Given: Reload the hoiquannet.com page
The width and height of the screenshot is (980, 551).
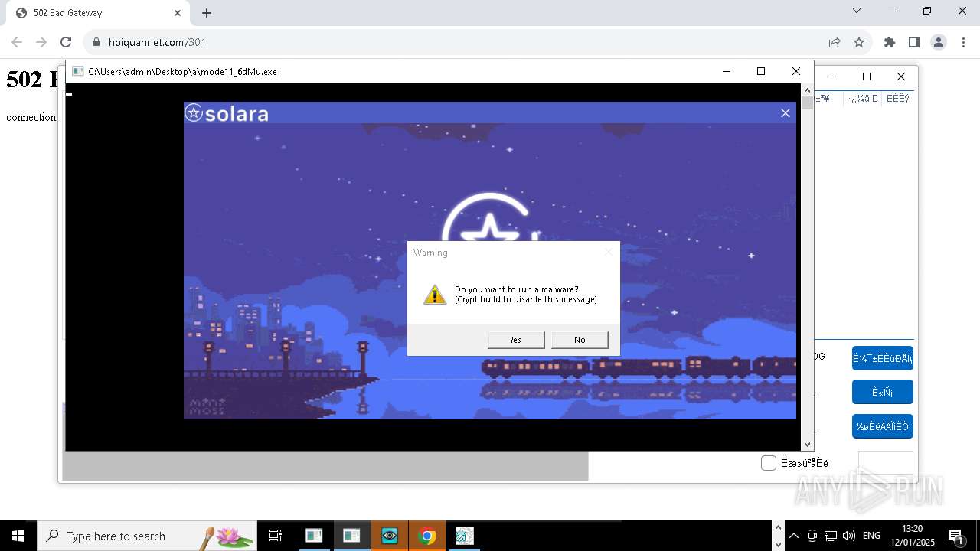Looking at the screenshot, I should [66, 42].
